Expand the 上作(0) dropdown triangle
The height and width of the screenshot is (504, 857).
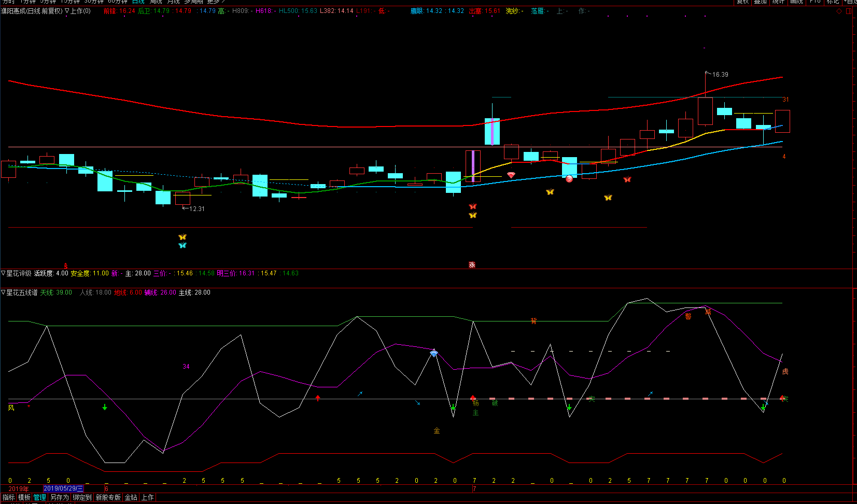coord(67,11)
